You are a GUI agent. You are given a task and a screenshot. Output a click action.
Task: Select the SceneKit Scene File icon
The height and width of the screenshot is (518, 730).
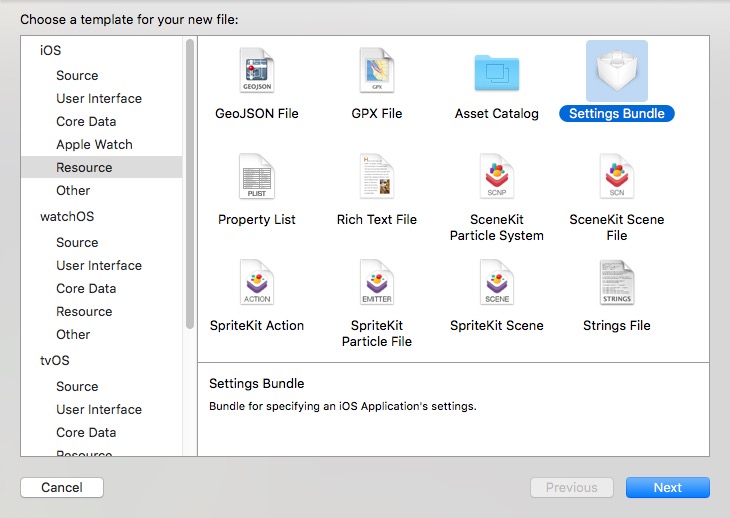617,177
